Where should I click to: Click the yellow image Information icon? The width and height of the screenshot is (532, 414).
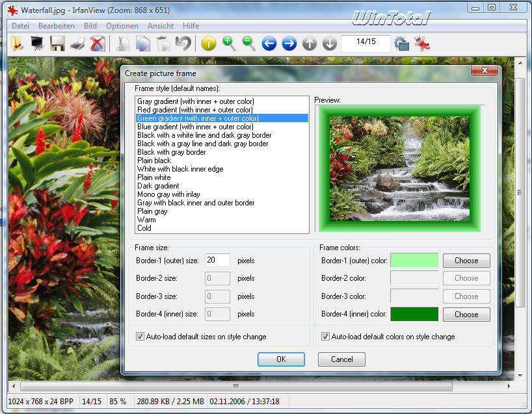208,44
